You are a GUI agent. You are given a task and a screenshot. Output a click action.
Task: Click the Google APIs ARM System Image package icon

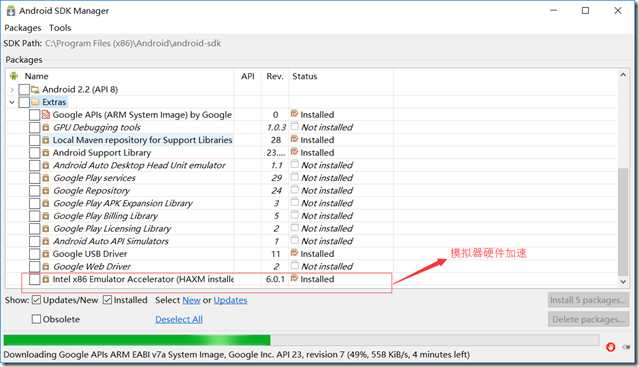(x=46, y=115)
